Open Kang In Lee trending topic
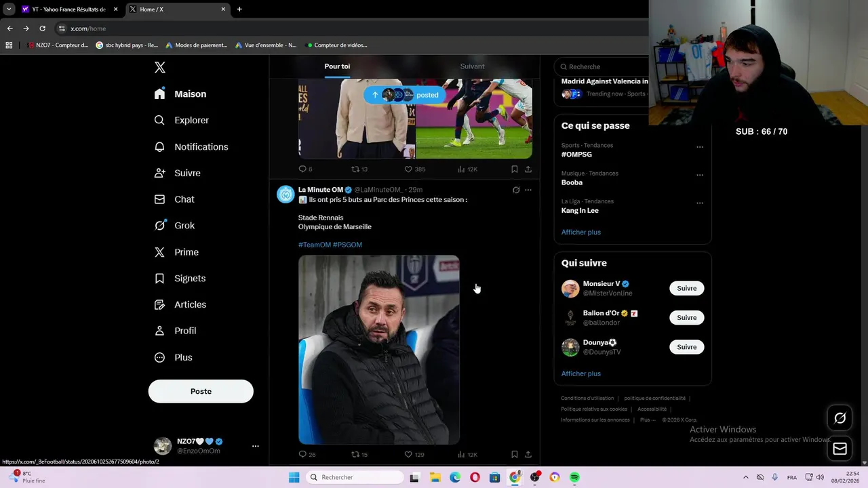The image size is (868, 488). (580, 211)
